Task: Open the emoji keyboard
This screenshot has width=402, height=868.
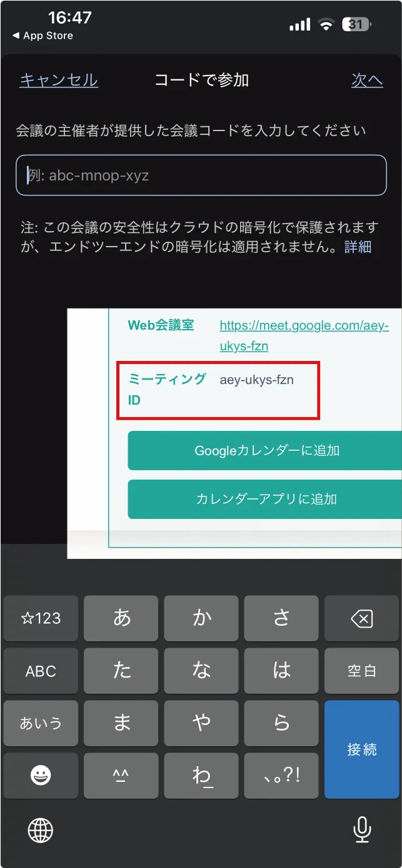Action: click(41, 776)
